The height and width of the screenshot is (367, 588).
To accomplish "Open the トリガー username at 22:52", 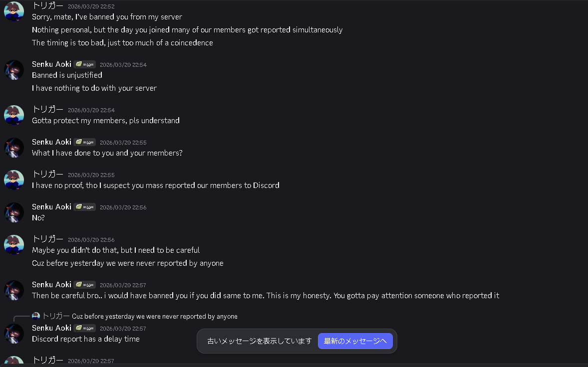I will pyautogui.click(x=48, y=6).
